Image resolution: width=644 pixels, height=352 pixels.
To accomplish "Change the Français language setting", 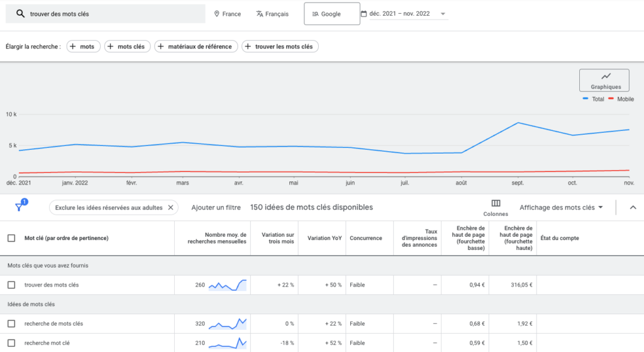I will click(272, 14).
